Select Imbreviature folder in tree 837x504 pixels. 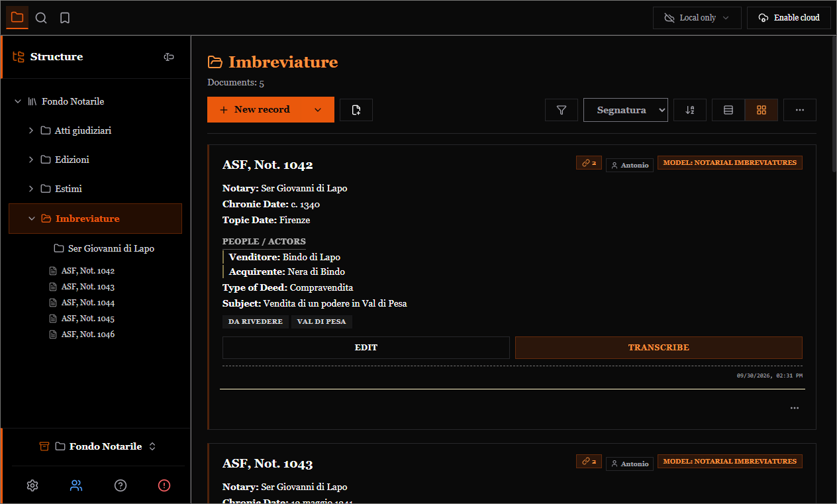coord(95,219)
